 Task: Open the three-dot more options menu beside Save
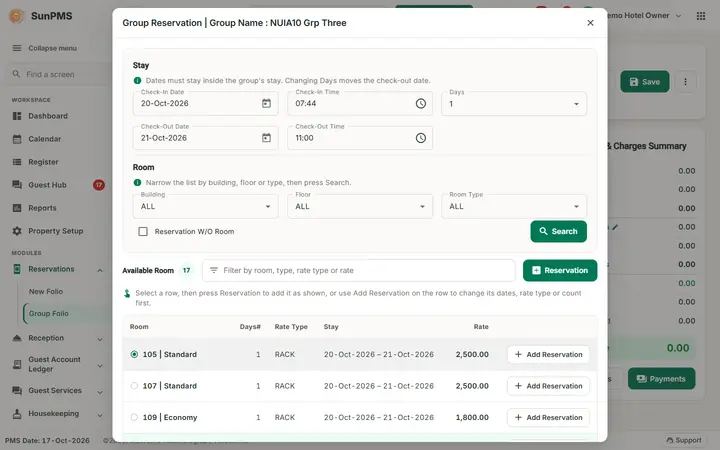click(685, 82)
